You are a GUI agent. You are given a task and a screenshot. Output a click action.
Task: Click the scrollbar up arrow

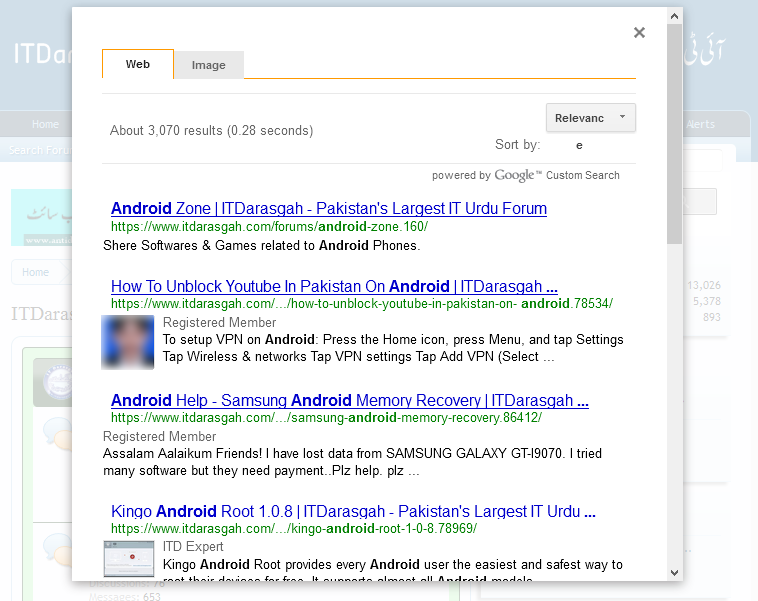pos(674,16)
